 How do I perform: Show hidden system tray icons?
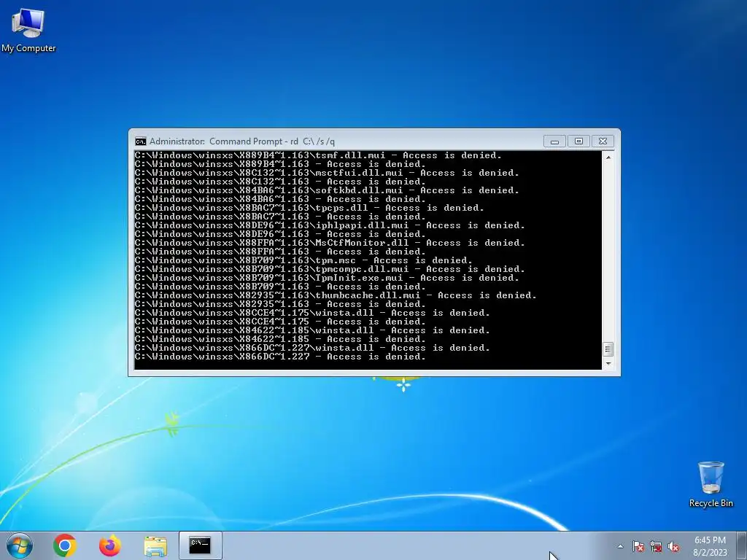coord(620,546)
